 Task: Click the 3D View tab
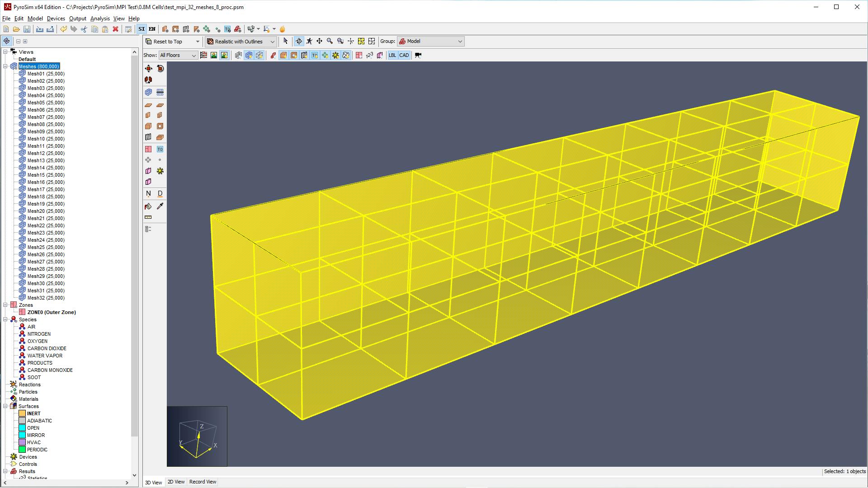[x=154, y=481]
